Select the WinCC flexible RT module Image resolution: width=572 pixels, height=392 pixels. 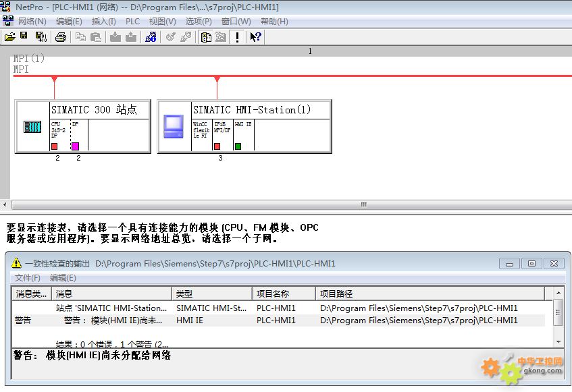coord(202,135)
